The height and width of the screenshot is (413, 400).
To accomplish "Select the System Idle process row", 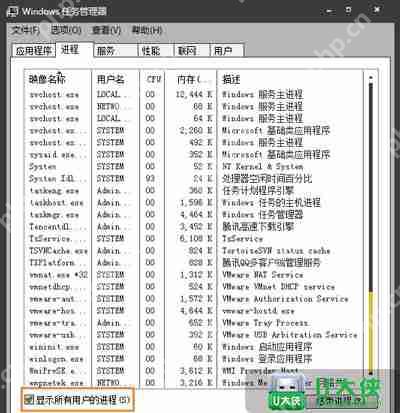I will (x=194, y=178).
